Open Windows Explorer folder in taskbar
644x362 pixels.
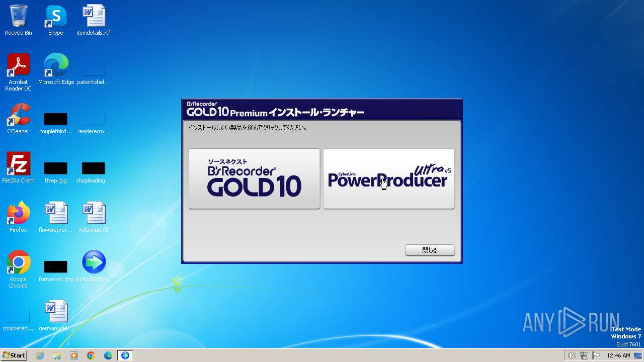57,355
